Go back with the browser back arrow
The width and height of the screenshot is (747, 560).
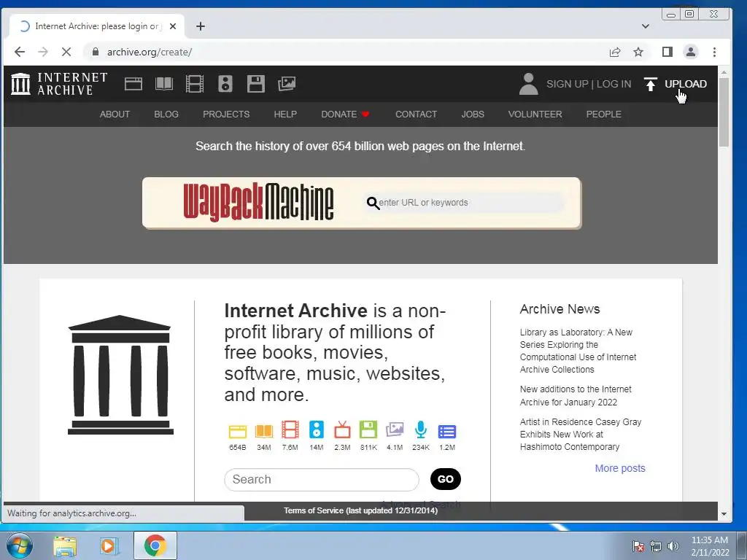tap(20, 52)
